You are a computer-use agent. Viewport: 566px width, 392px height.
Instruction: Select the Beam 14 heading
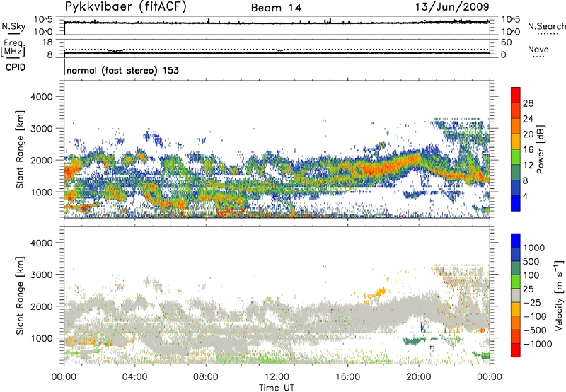(276, 8)
